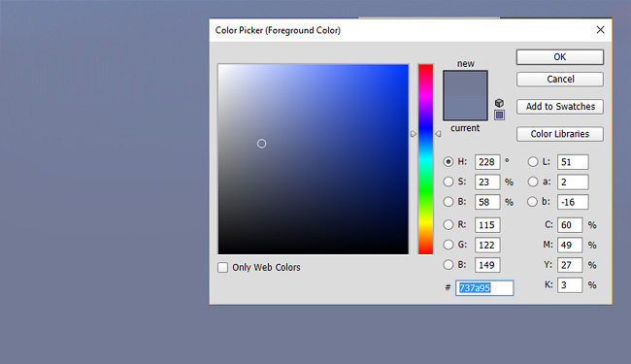This screenshot has height=364, width=631.
Task: Click the right hue slider arrow handle
Action: tap(438, 134)
